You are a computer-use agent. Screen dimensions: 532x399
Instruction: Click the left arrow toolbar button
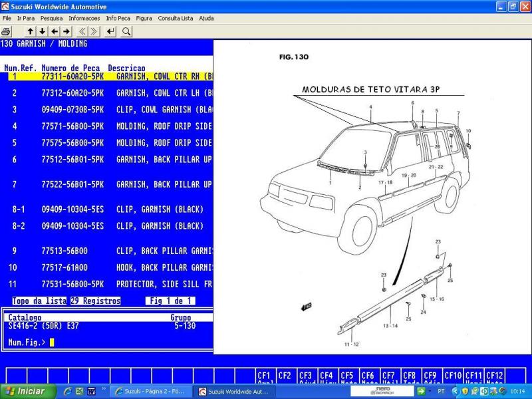click(55, 31)
